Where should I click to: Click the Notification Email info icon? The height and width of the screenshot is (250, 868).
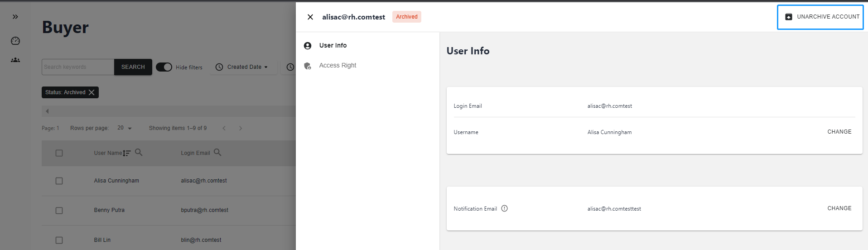click(x=504, y=208)
